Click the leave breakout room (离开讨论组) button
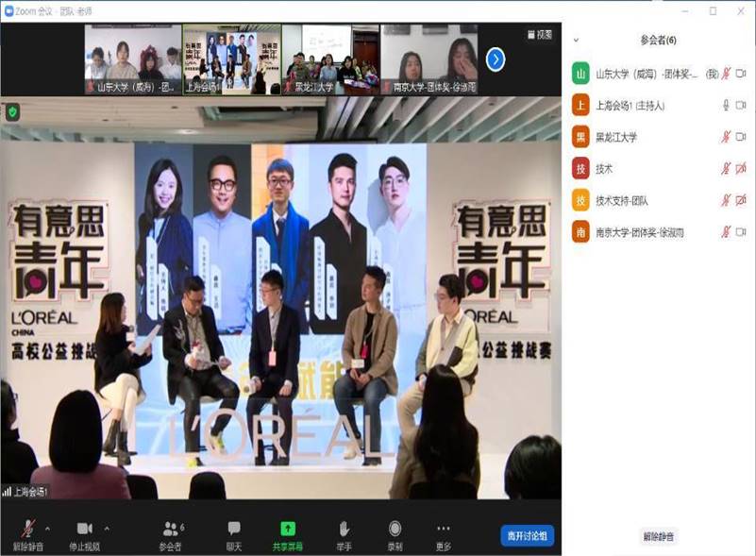 pos(527,535)
